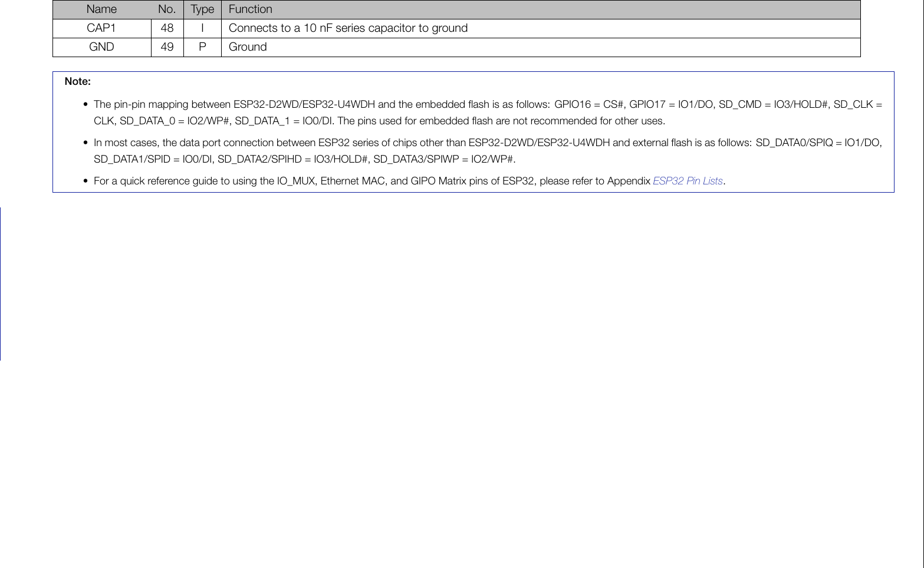Click the Name column header
The image size is (924, 568).
click(101, 9)
